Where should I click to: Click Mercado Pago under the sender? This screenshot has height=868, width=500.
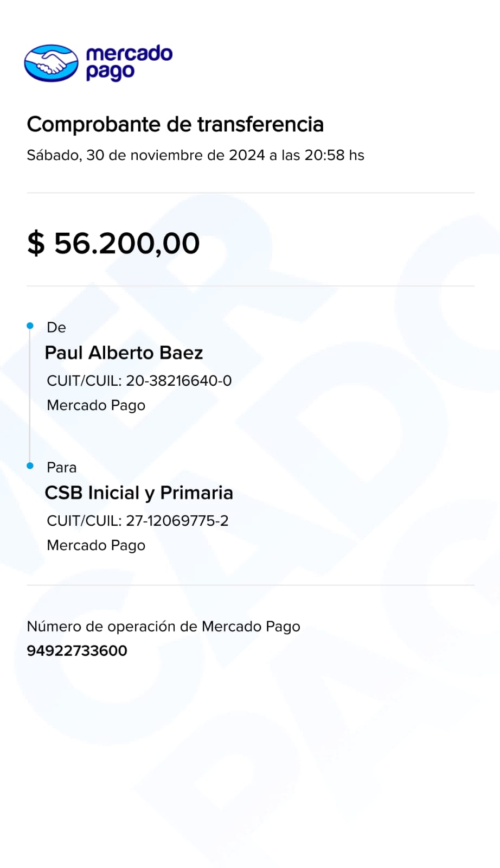(96, 405)
